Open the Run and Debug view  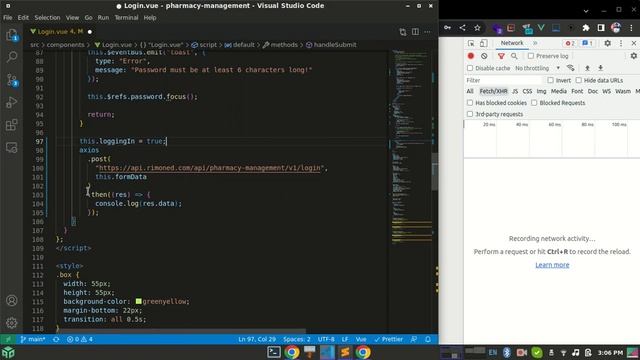(12, 102)
